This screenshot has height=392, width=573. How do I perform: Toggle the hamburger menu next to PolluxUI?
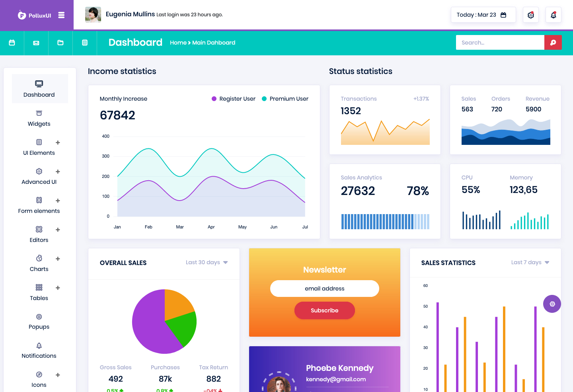point(61,15)
